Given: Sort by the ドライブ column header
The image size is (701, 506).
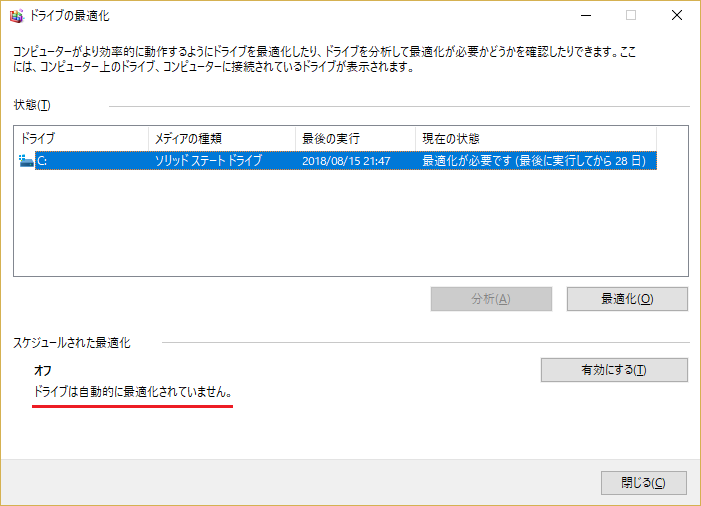Looking at the screenshot, I should 80,138.
